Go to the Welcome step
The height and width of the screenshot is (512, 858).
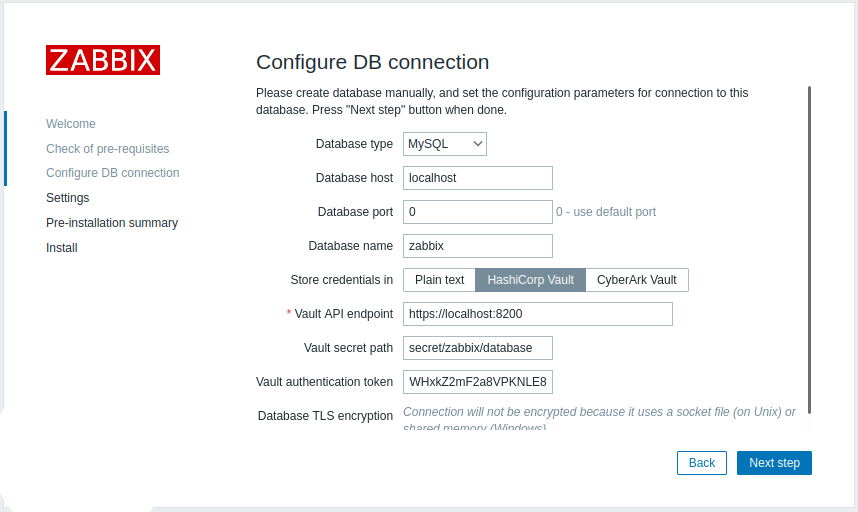[x=71, y=124]
